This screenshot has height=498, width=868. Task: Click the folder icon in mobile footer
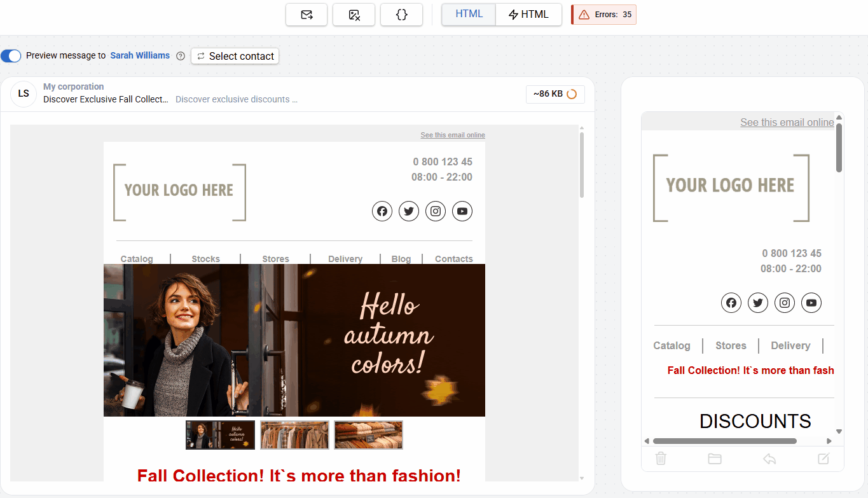pyautogui.click(x=715, y=459)
